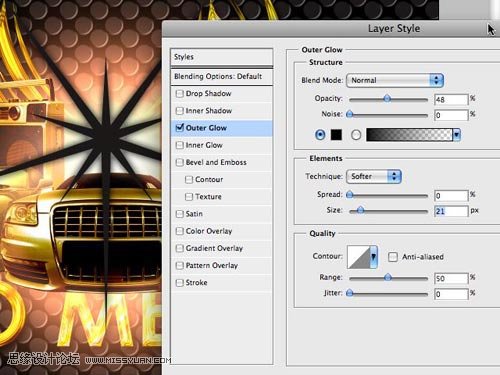Click the Layer Style dialog title bar

331,29
